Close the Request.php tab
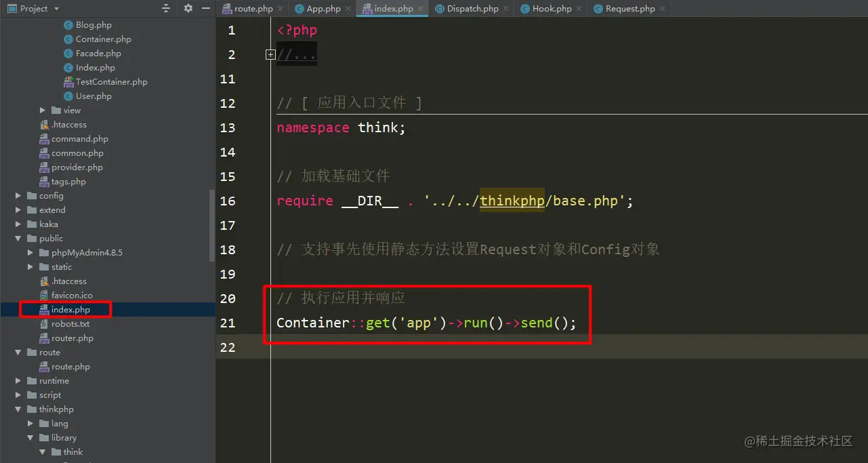Viewport: 868px width, 463px height. pyautogui.click(x=663, y=9)
